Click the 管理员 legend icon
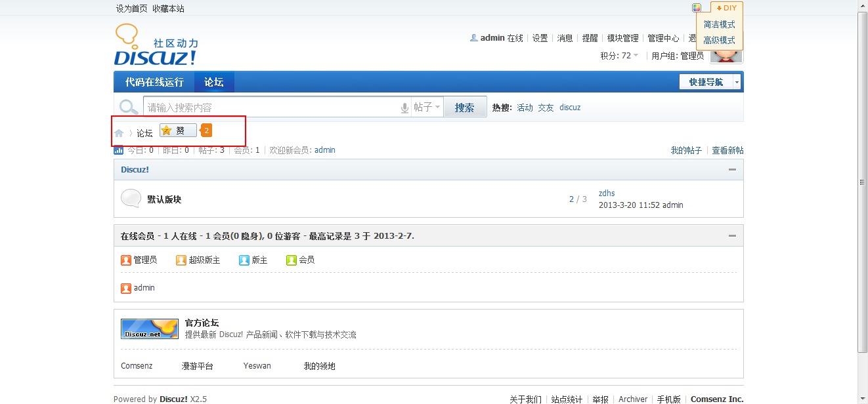This screenshot has height=404, width=868. (x=126, y=260)
